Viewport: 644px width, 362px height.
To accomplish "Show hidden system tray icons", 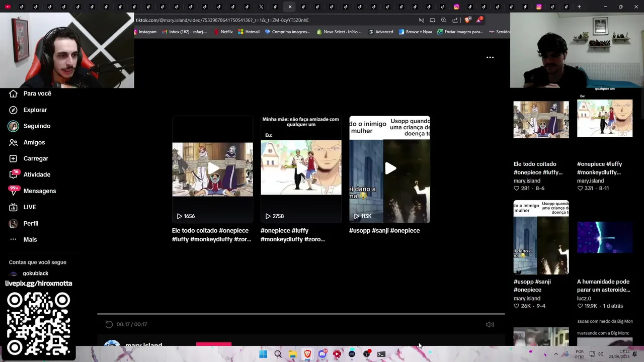I will (x=556, y=354).
